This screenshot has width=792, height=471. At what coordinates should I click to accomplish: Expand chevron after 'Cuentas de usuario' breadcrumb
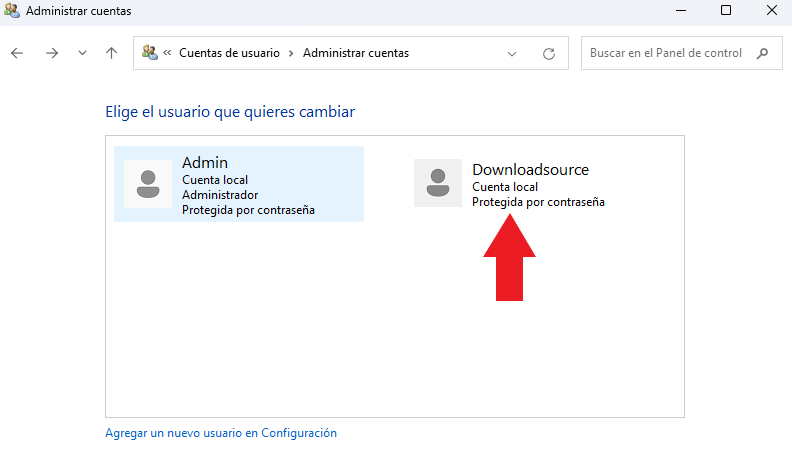click(291, 53)
